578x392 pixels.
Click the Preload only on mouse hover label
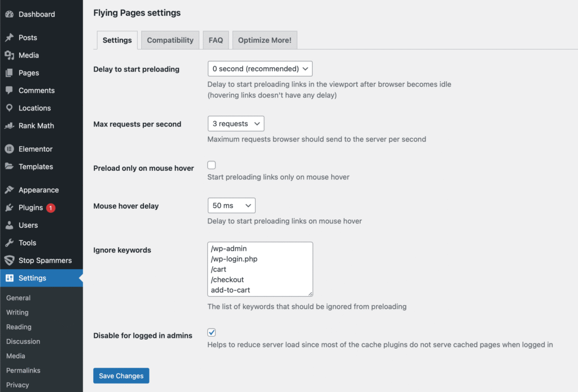tap(143, 168)
